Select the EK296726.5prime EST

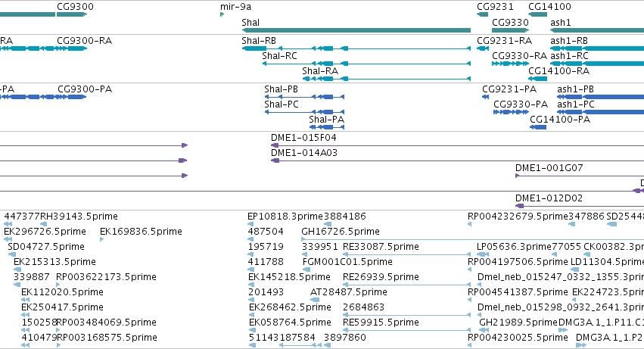[x=8, y=239]
